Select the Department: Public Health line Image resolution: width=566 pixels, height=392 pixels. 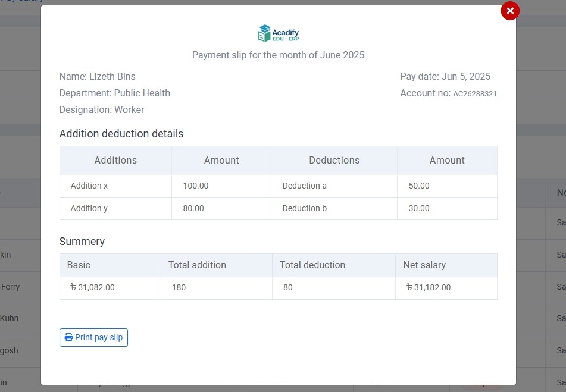point(115,93)
